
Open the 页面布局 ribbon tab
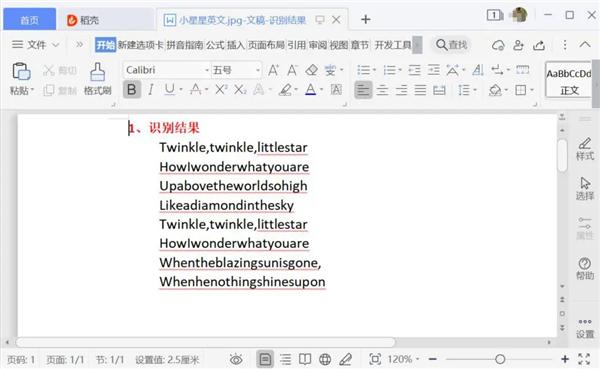[266, 45]
